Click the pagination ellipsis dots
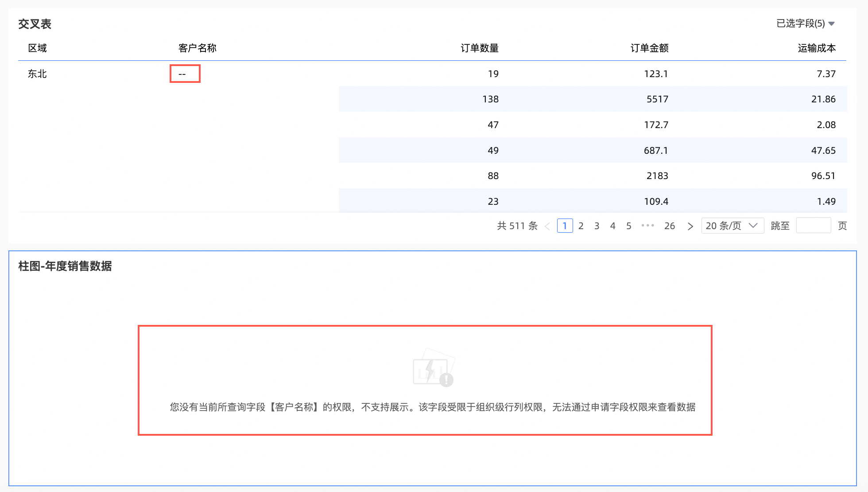868x492 pixels. pos(647,226)
